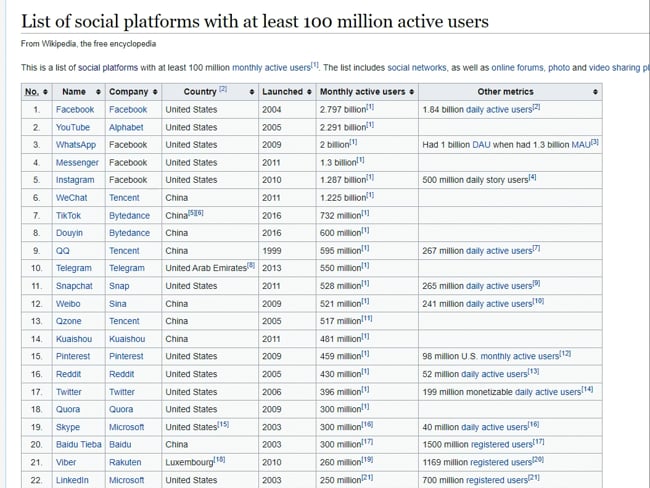The image size is (650, 488).
Task: Open the Weibo article link
Action: 68,304
